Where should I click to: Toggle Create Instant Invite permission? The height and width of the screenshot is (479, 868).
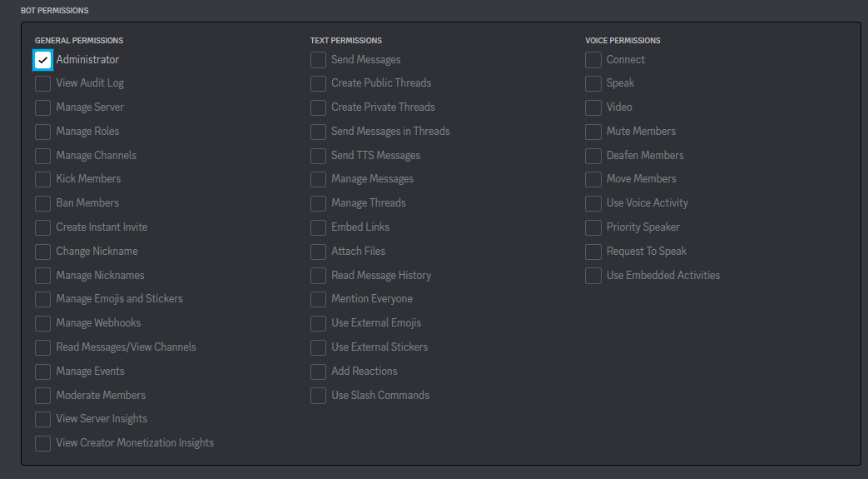(x=43, y=227)
